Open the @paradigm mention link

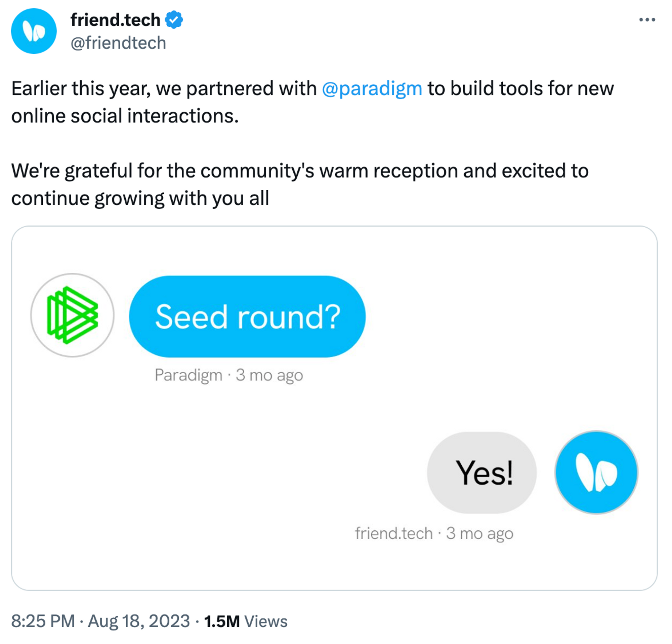point(372,89)
